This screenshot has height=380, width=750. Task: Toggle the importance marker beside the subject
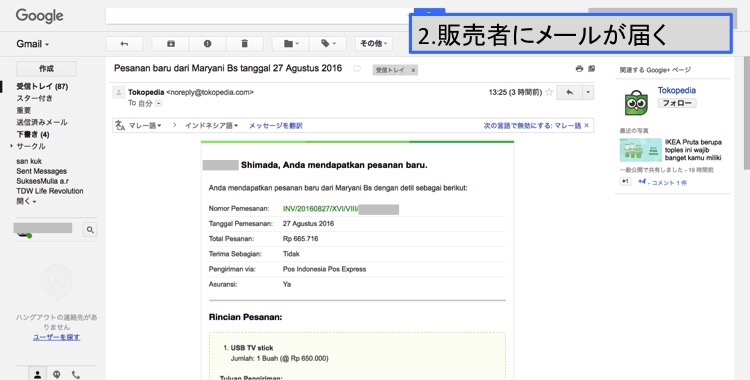(357, 69)
